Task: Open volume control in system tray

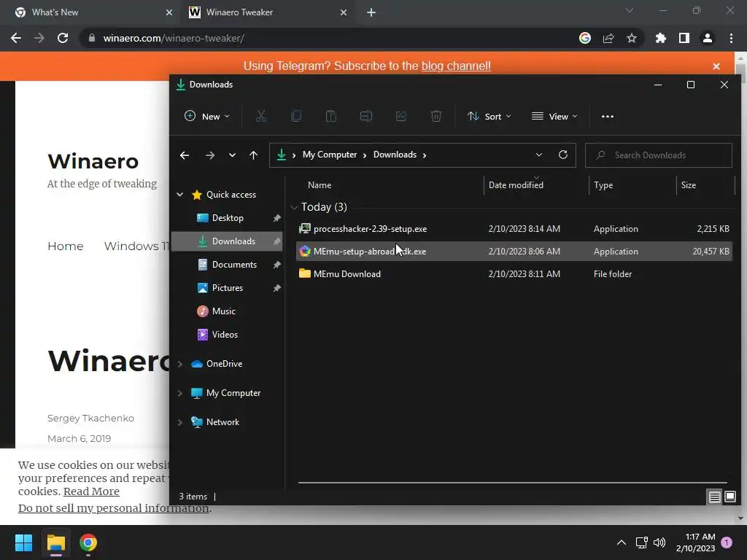Action: pos(659,542)
